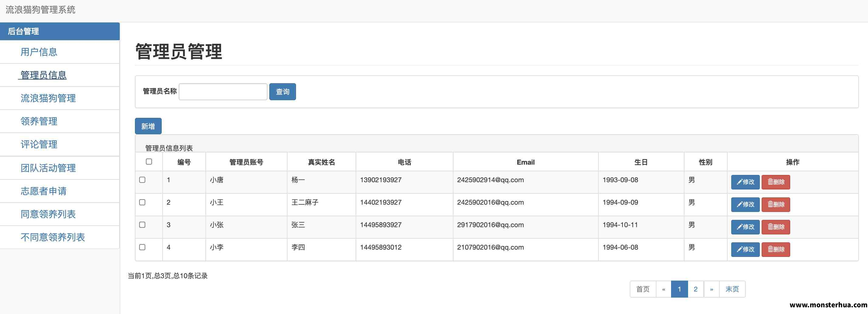868x314 pixels.
Task: Toggle the select-all checkbox in table header
Action: click(149, 162)
